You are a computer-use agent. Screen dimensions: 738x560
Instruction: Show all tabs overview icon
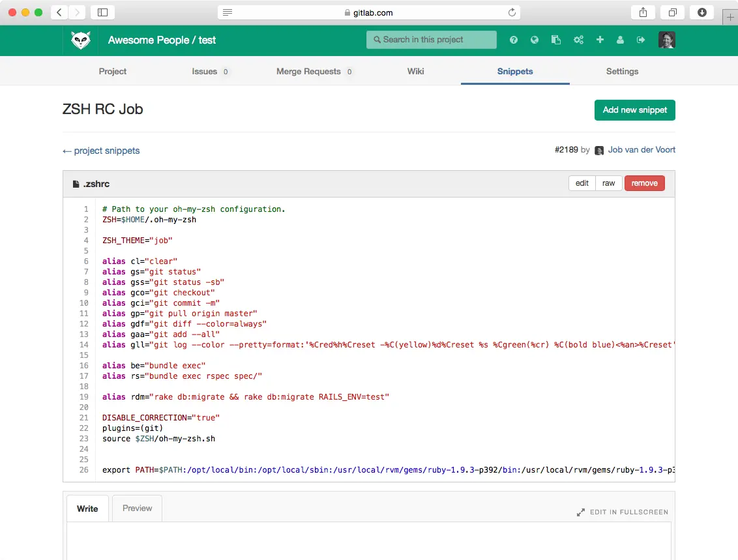[x=673, y=12]
